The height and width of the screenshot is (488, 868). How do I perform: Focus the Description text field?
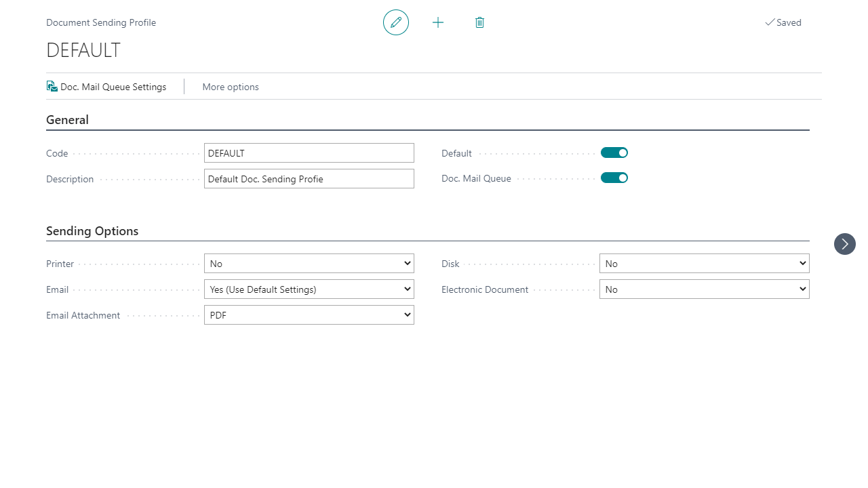coord(309,179)
